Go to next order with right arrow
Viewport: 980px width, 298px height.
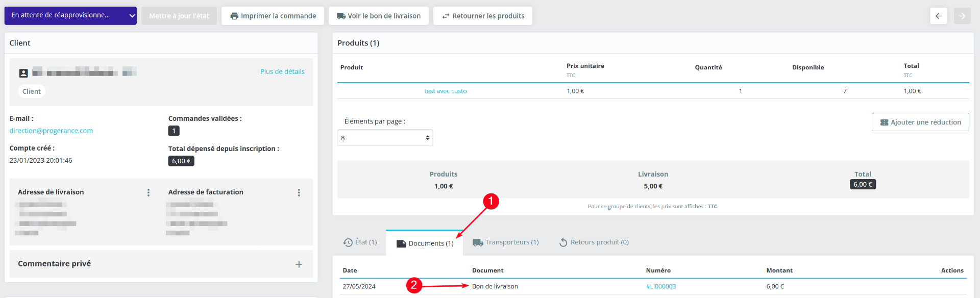point(962,16)
